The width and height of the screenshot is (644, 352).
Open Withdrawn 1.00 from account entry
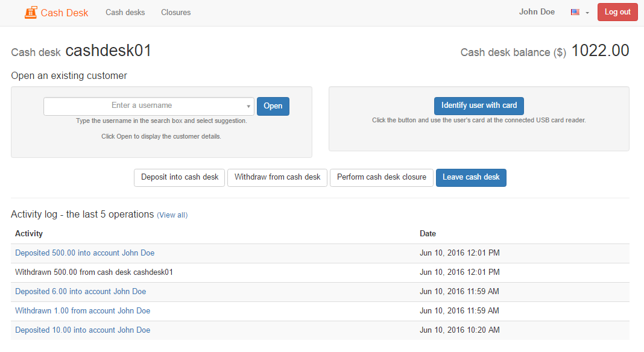[83, 311]
